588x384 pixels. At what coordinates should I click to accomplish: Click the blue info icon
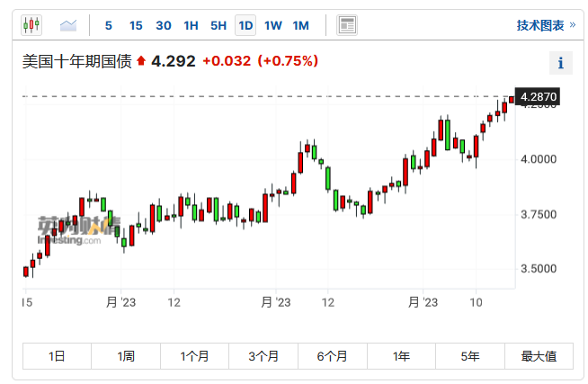[x=561, y=63]
